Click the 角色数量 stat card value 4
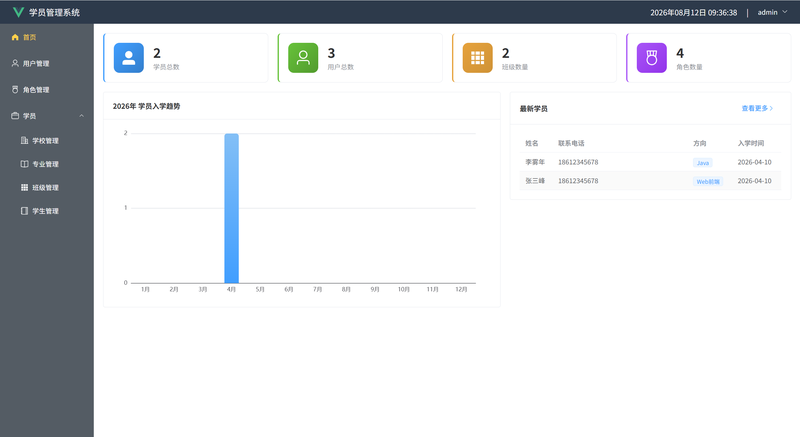This screenshot has width=800, height=437. tap(680, 53)
